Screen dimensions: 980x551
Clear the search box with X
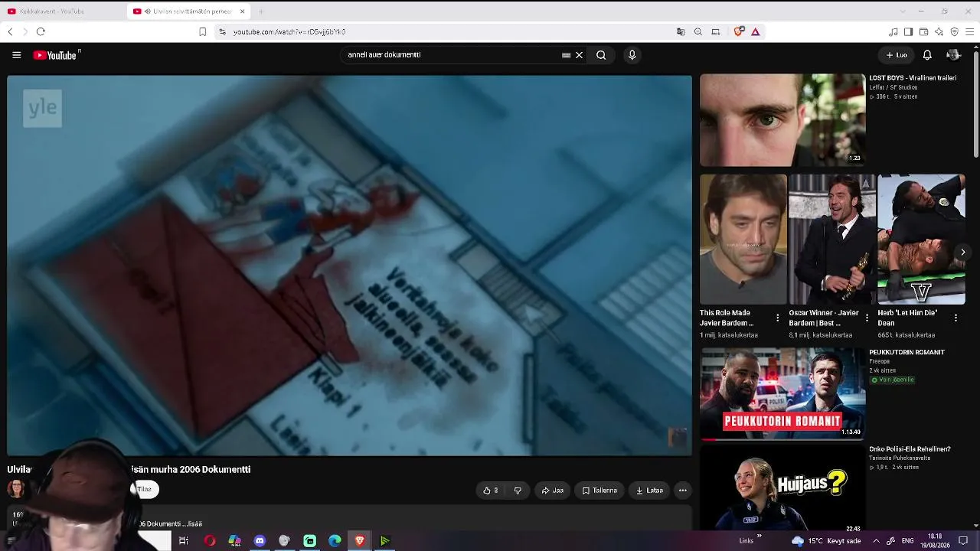click(x=580, y=55)
